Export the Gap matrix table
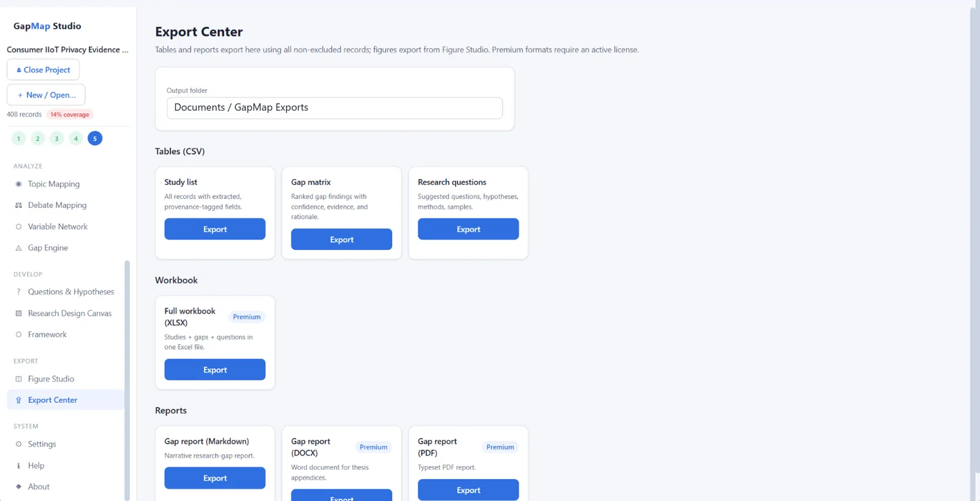 [342, 239]
